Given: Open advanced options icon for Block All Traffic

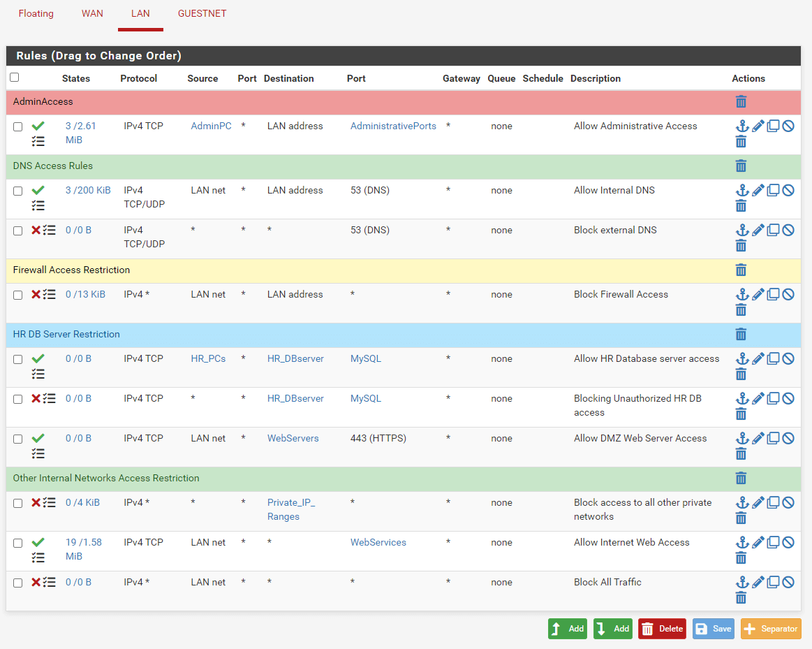Looking at the screenshot, I should point(49,582).
